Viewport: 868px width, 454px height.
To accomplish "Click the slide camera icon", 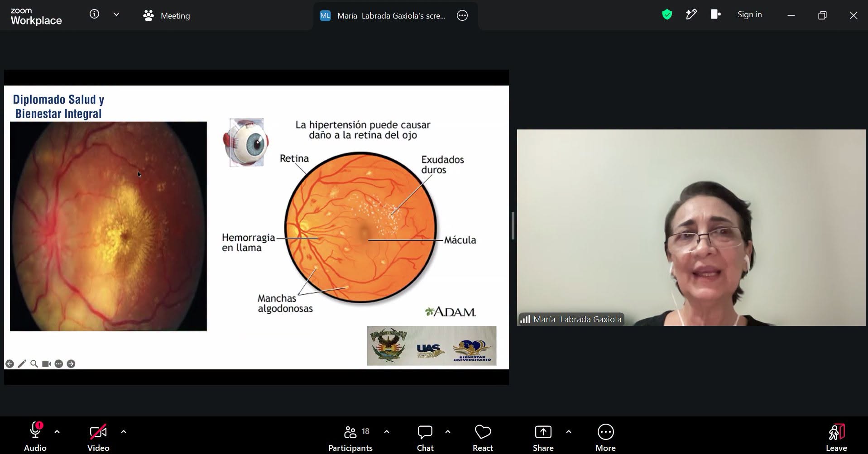I will pos(46,364).
